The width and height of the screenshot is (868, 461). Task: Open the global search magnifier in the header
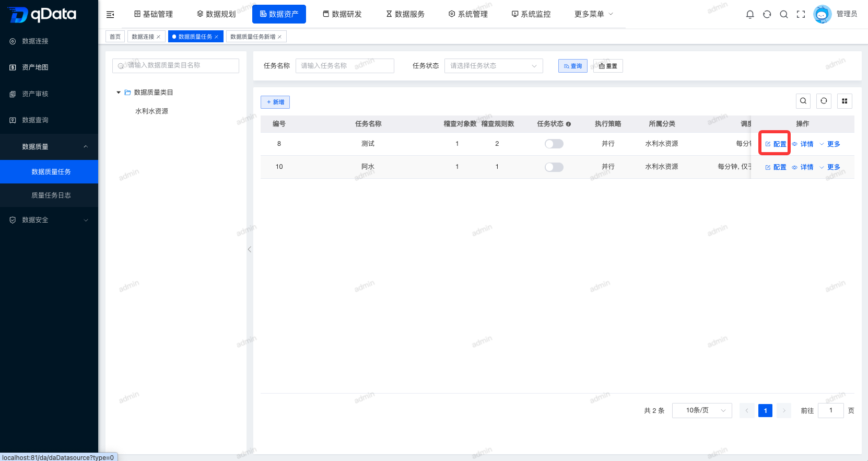pos(784,15)
